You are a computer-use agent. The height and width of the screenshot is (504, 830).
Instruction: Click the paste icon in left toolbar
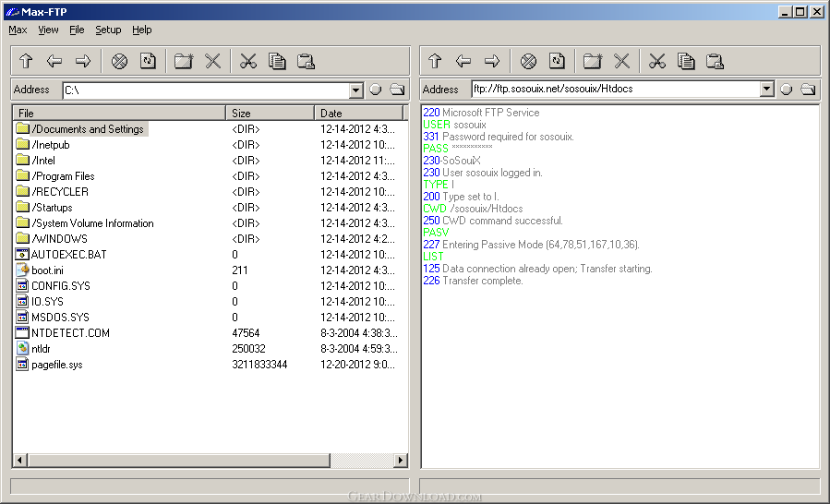(x=306, y=62)
